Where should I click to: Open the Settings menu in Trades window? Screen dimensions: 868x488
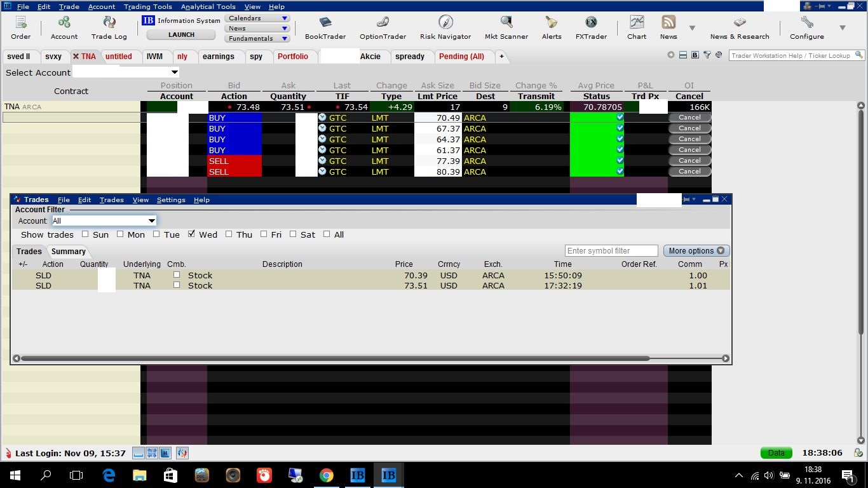coord(171,200)
